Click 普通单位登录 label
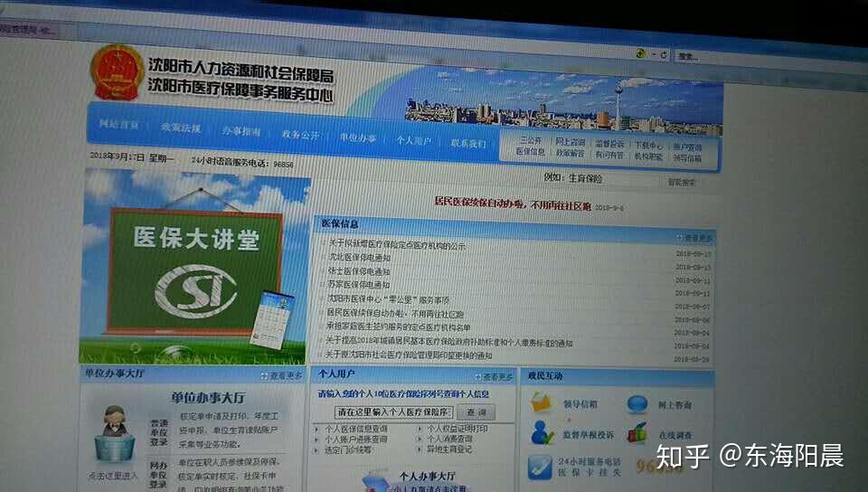868x492 pixels. pos(159,432)
